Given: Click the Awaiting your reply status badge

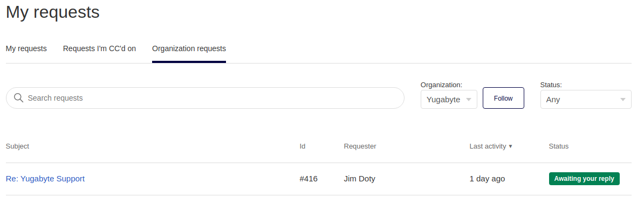Looking at the screenshot, I should click(x=584, y=179).
